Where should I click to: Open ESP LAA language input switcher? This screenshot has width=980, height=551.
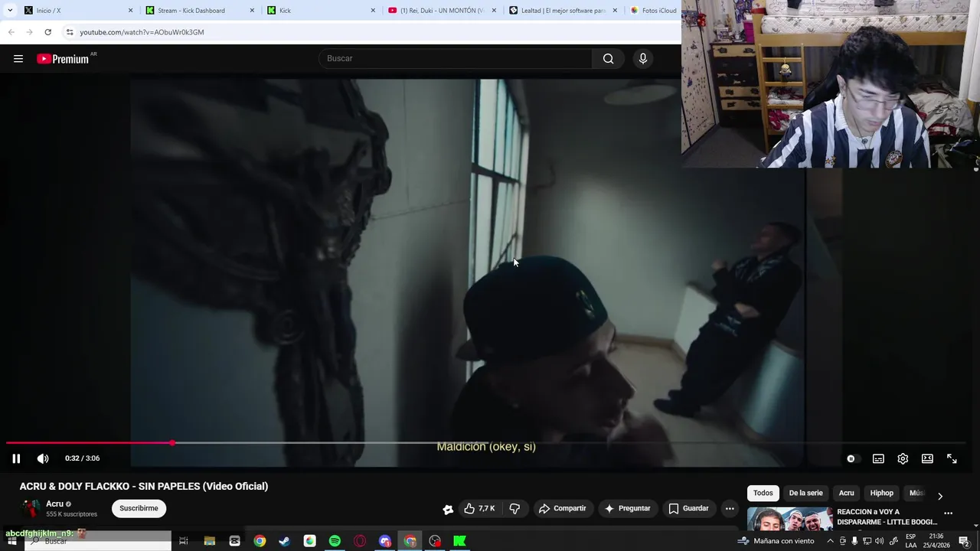[911, 541]
